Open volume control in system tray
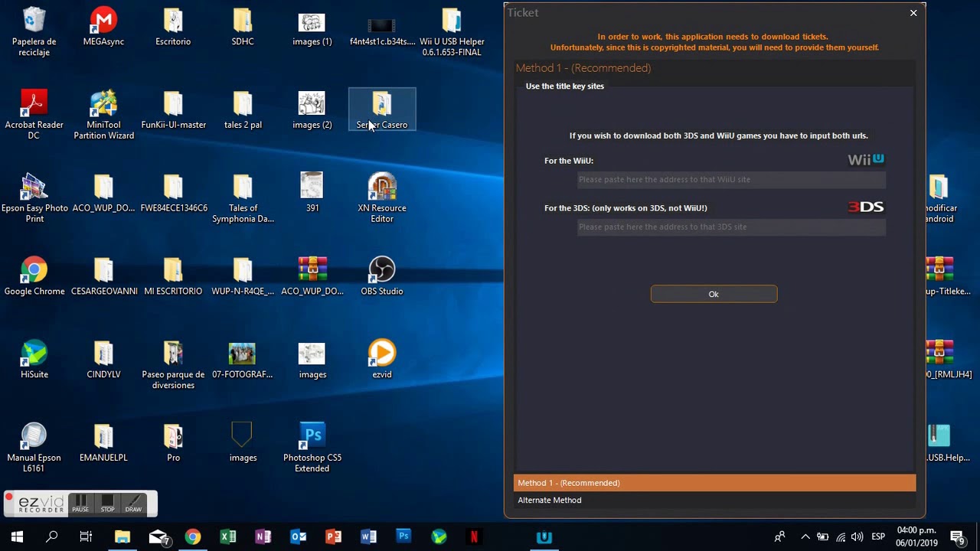The width and height of the screenshot is (980, 551). 857,537
